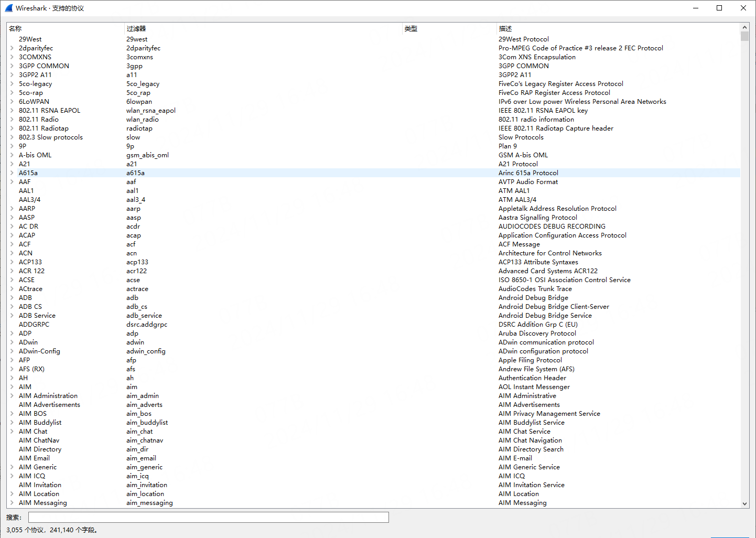
Task: Select the 5co-legacy protocol row
Action: (373, 84)
